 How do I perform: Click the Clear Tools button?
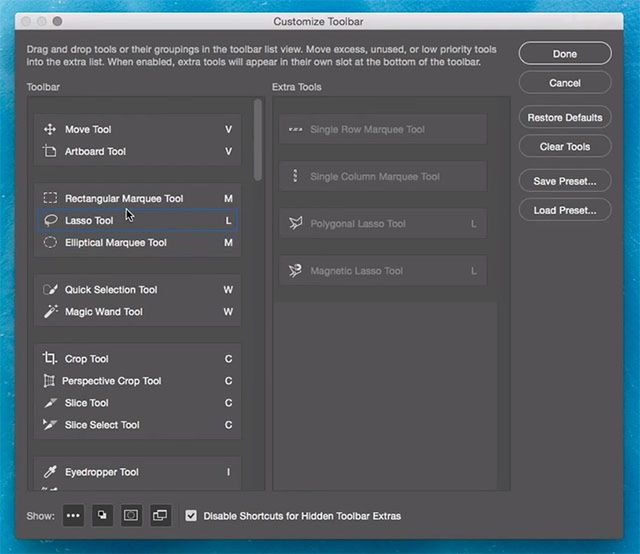565,147
